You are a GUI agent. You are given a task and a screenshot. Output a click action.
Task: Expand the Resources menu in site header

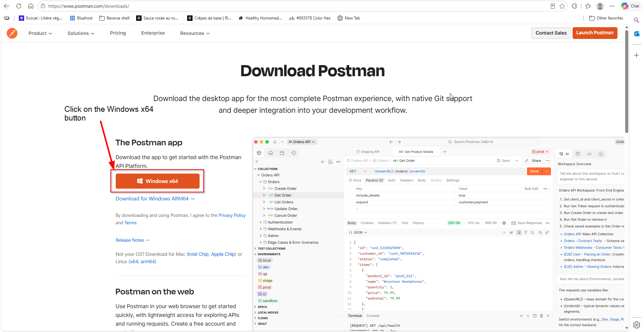pyautogui.click(x=195, y=33)
